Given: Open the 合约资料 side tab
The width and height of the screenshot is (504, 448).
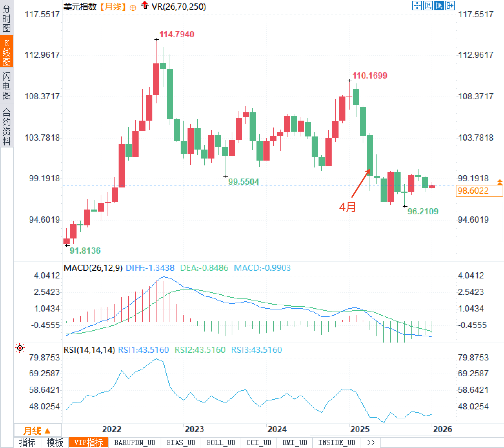Looking at the screenshot, I should [7, 126].
